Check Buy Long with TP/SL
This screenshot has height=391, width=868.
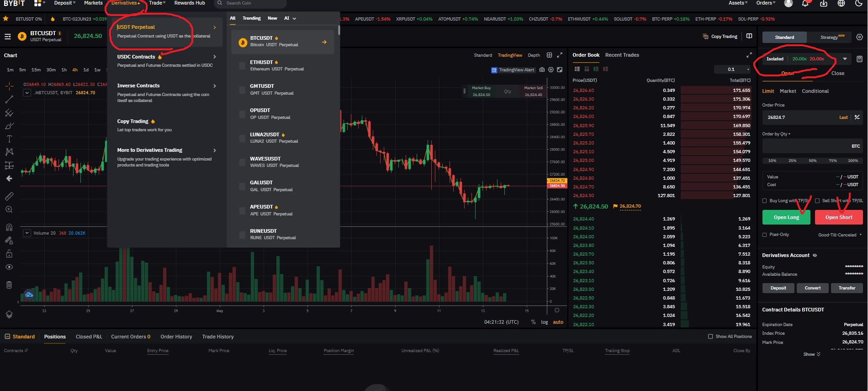point(765,201)
